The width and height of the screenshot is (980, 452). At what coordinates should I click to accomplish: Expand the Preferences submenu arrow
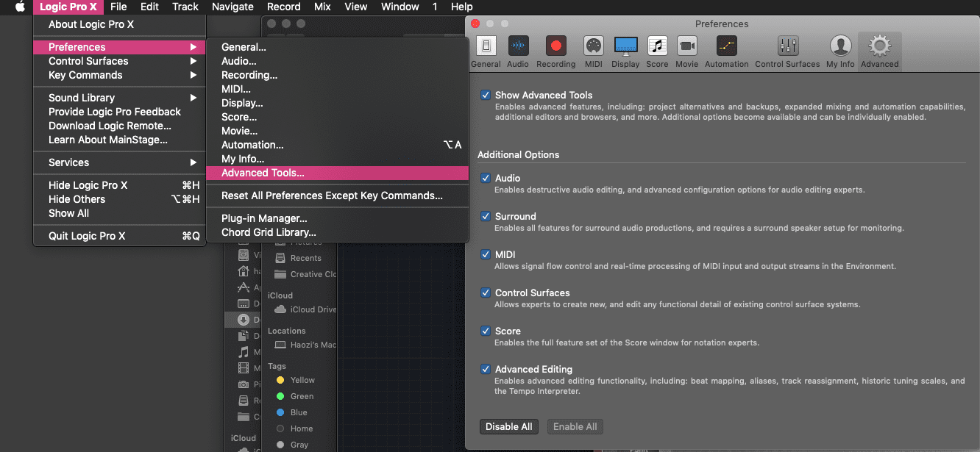[193, 47]
